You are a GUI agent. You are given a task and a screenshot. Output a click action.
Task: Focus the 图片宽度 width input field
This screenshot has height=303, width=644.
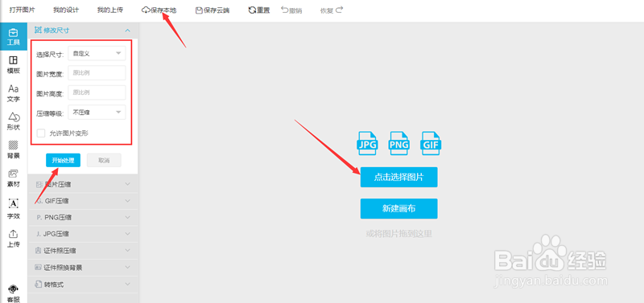coord(97,73)
